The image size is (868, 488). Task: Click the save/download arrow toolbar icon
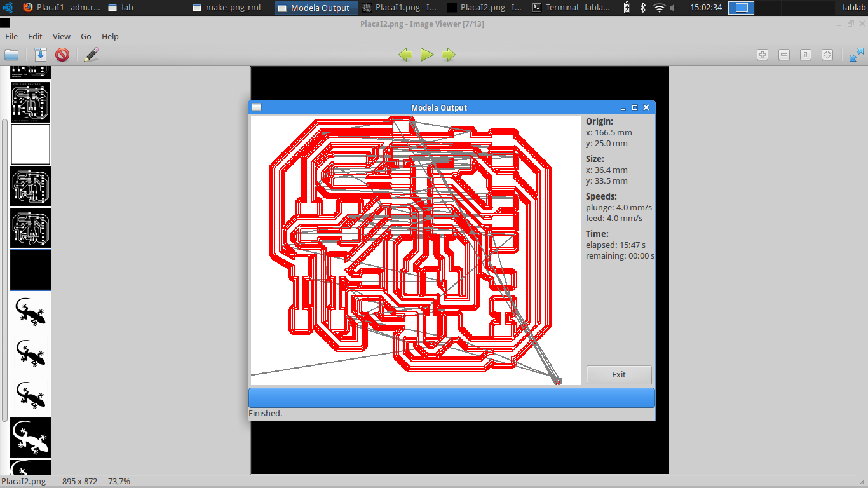pos(40,55)
